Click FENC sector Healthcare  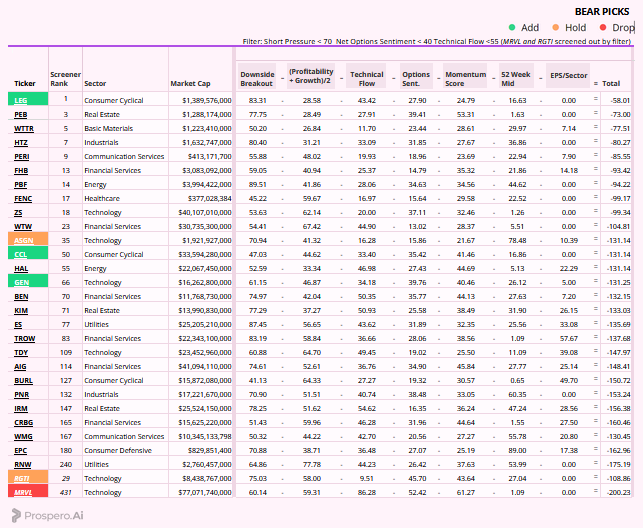click(102, 198)
